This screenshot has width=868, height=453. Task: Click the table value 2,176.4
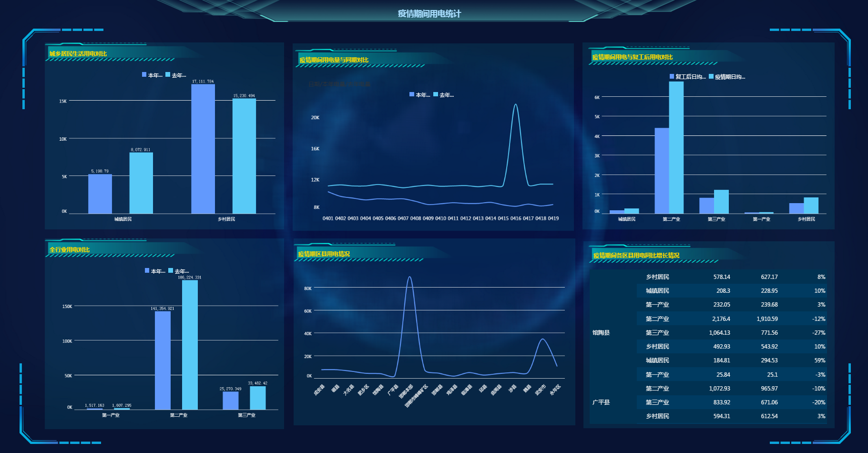[x=721, y=319]
